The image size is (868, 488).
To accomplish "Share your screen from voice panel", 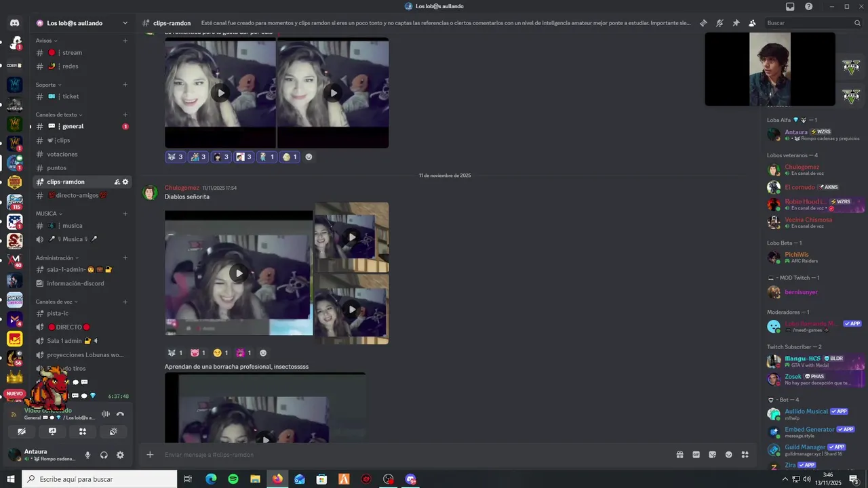I will pyautogui.click(x=52, y=432).
